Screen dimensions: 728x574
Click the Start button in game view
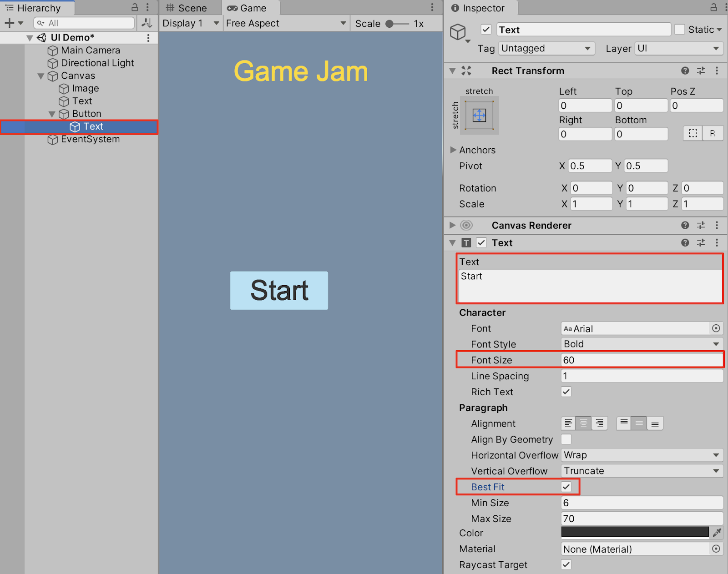click(x=279, y=291)
